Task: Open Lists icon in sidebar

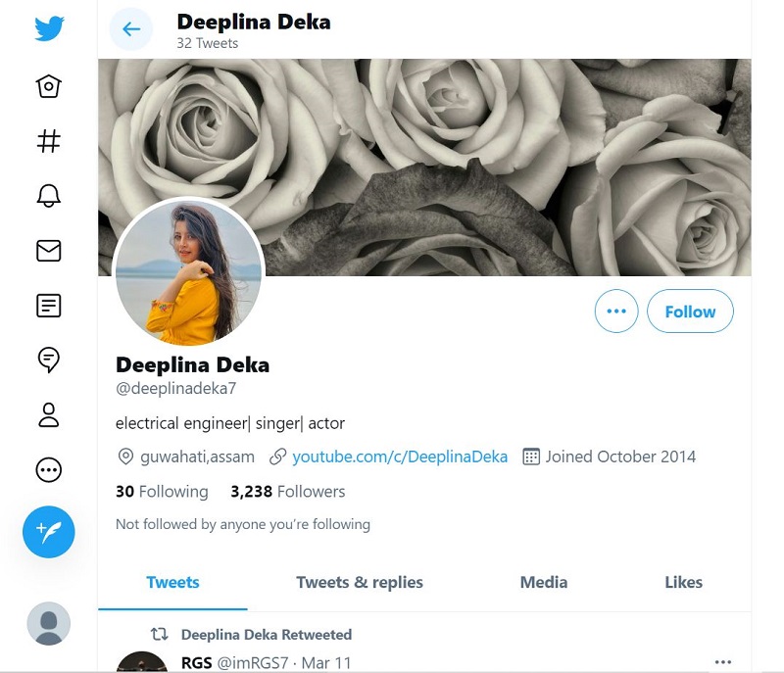Action: (48, 306)
